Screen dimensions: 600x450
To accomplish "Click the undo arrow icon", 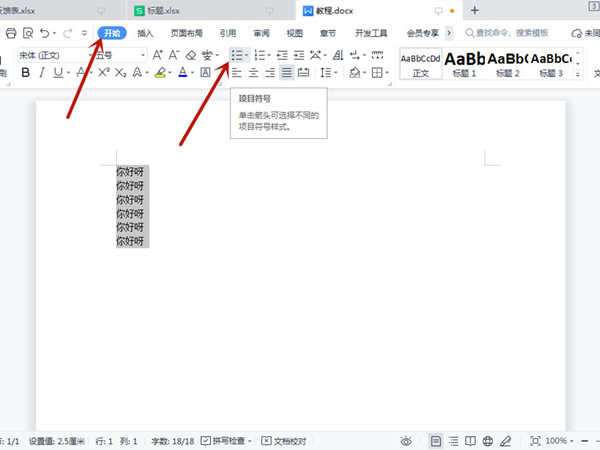I will tap(45, 33).
